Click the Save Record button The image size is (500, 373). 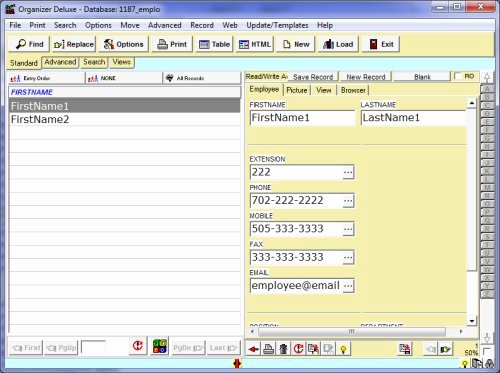tap(313, 77)
